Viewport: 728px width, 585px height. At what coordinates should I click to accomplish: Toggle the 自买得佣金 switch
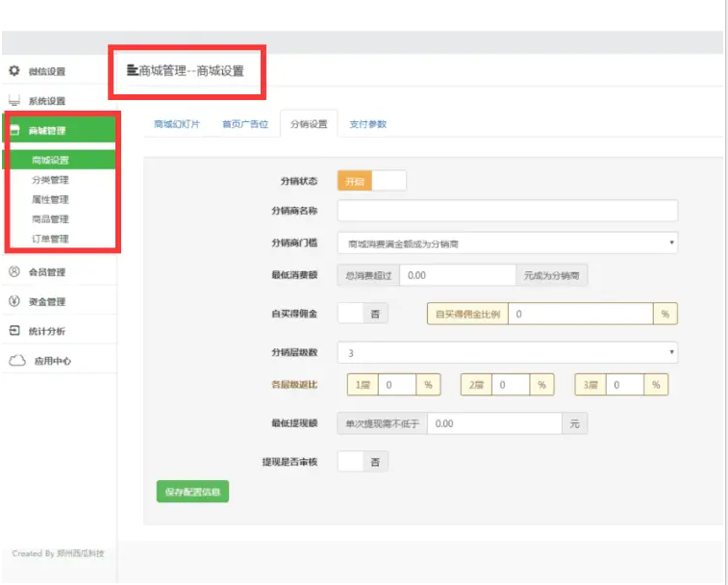(x=363, y=314)
